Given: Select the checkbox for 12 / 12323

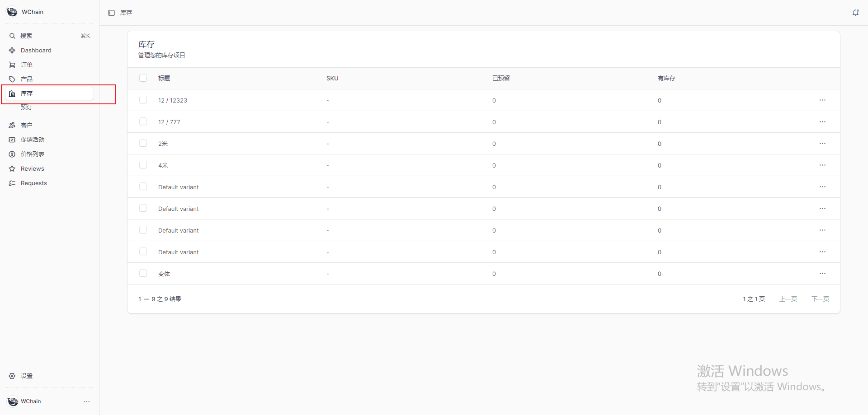Looking at the screenshot, I should pos(143,100).
